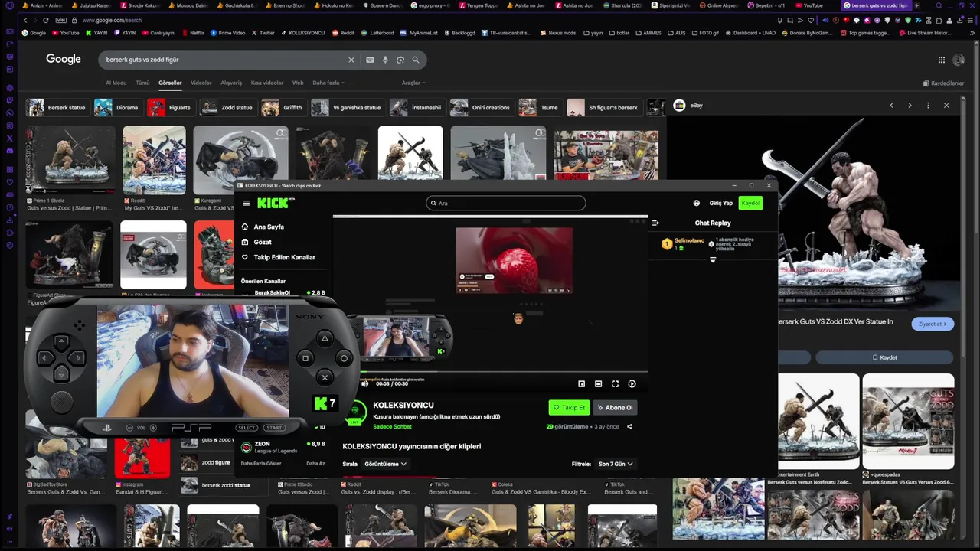Viewport: 980px width, 551px height.
Task: Submit Google search magnifier icon
Action: (416, 60)
